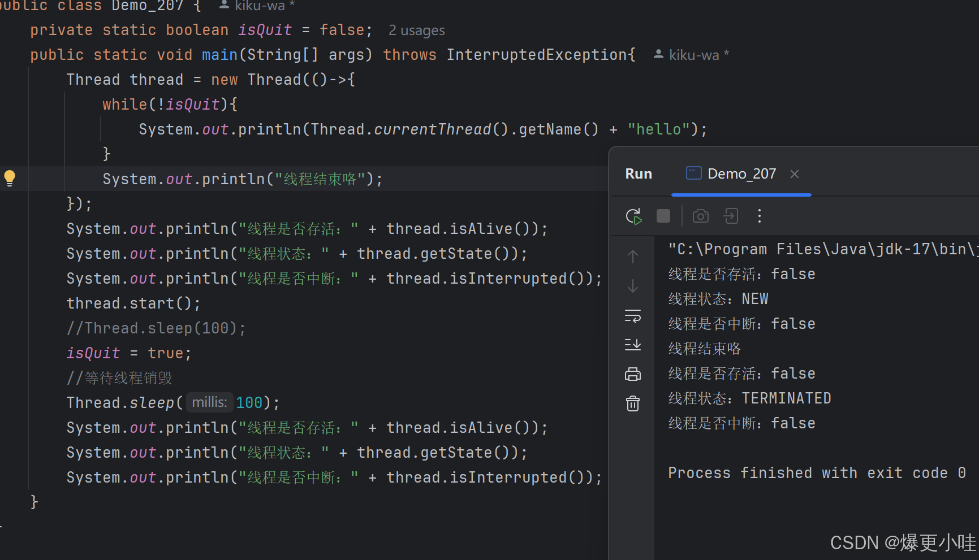Clear all console output with trash icon

tap(633, 403)
